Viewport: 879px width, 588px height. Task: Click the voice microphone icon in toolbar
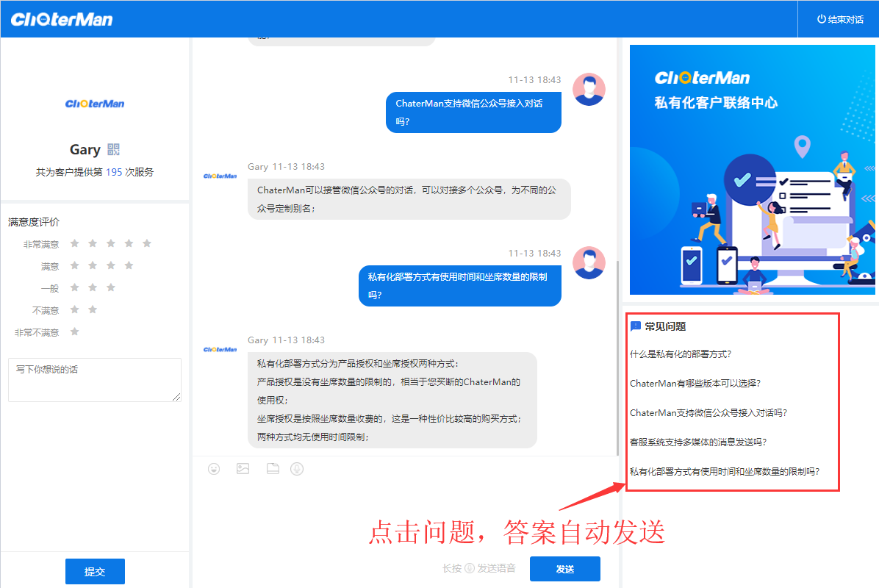(297, 469)
